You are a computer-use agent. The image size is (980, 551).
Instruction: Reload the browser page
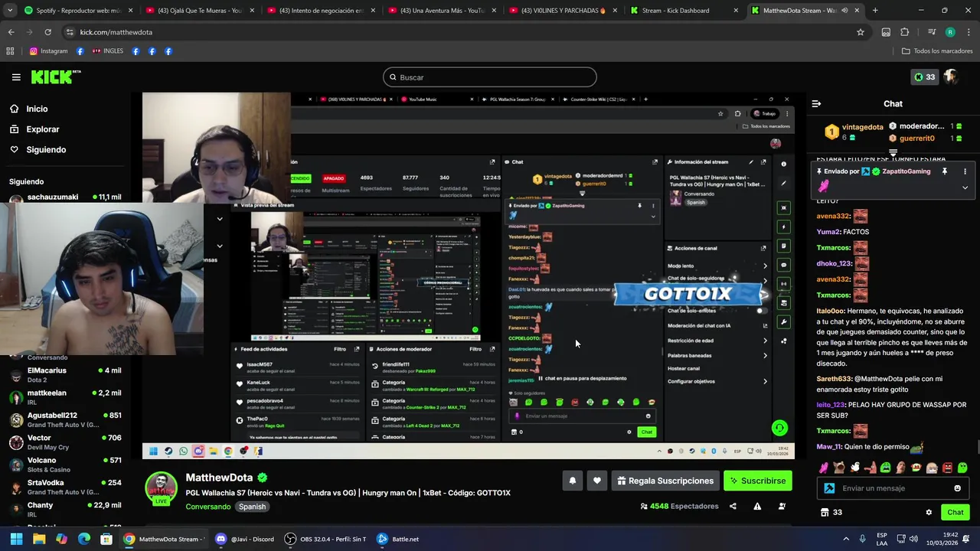pyautogui.click(x=47, y=32)
